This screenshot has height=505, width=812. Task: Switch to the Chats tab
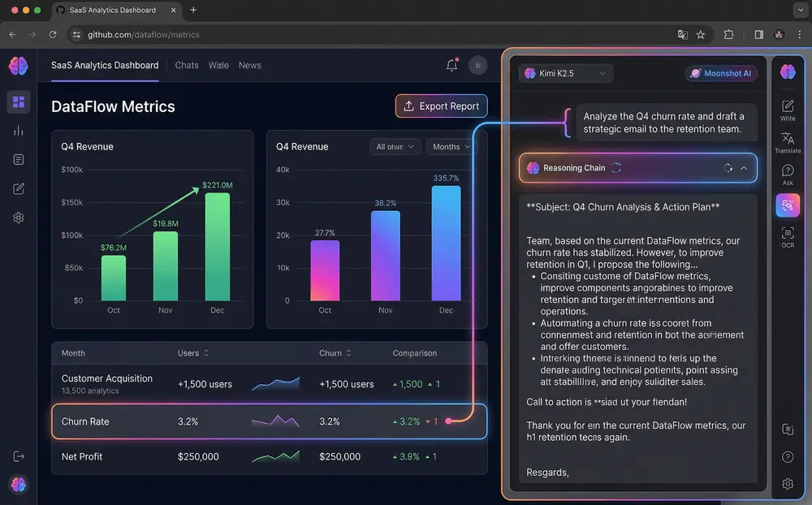[x=187, y=65]
